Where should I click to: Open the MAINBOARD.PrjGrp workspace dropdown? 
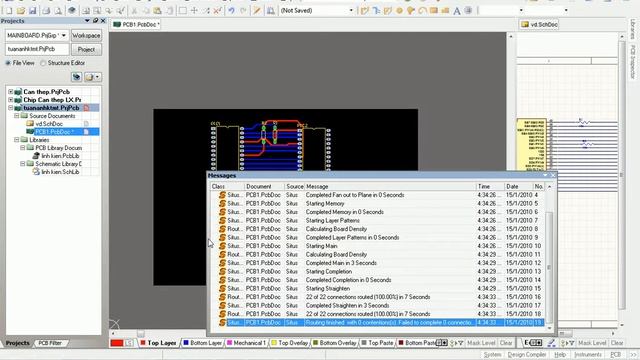click(x=64, y=36)
